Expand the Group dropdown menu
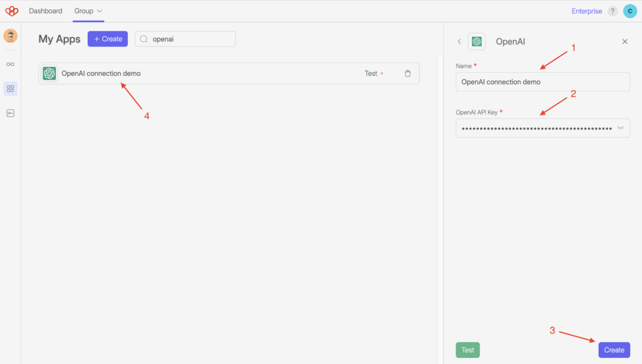642x364 pixels. [88, 11]
